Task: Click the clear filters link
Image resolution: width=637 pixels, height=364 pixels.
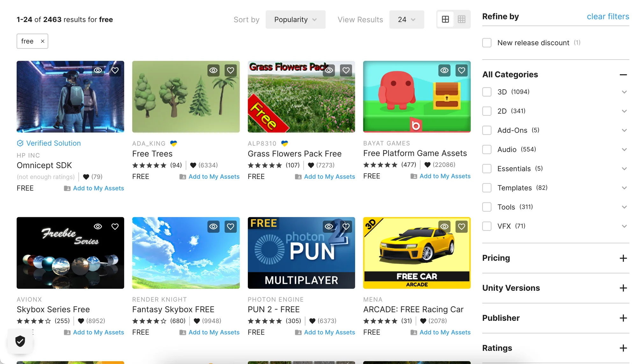Action: coord(608,17)
